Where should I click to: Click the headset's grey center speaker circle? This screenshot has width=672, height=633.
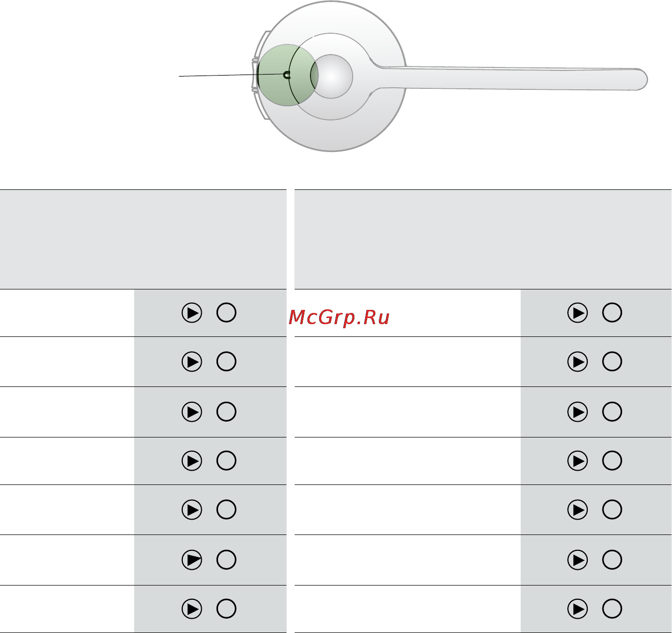332,77
